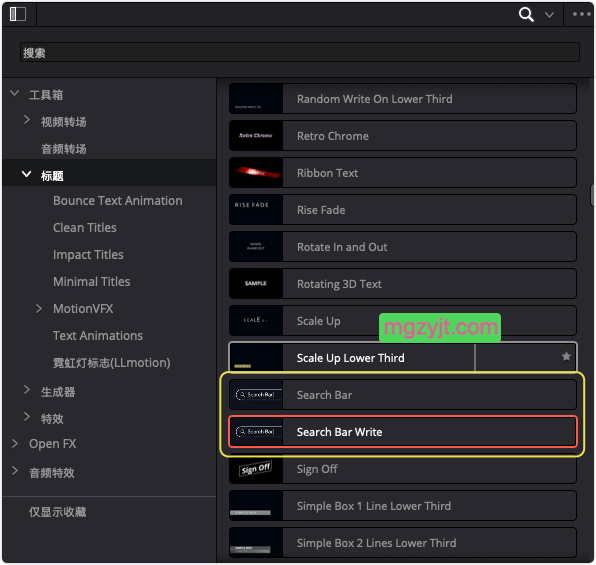Expand the 视频转场 category
This screenshot has width=596, height=565.
(x=27, y=120)
